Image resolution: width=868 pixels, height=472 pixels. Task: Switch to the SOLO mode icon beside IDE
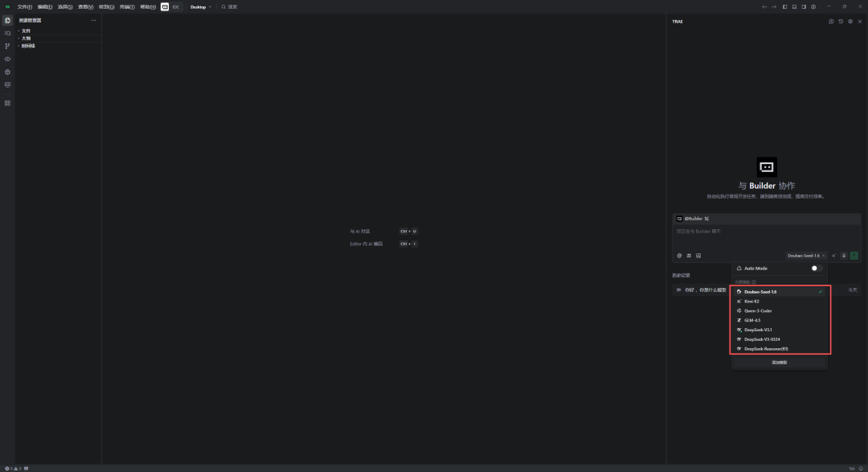[165, 6]
